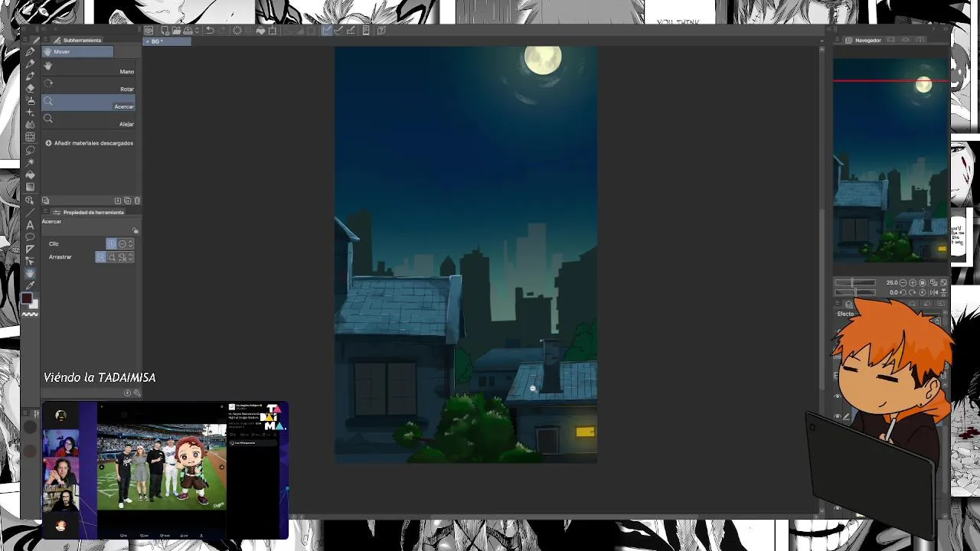Click Navigator rotate left button
980x551 pixels.
(903, 292)
